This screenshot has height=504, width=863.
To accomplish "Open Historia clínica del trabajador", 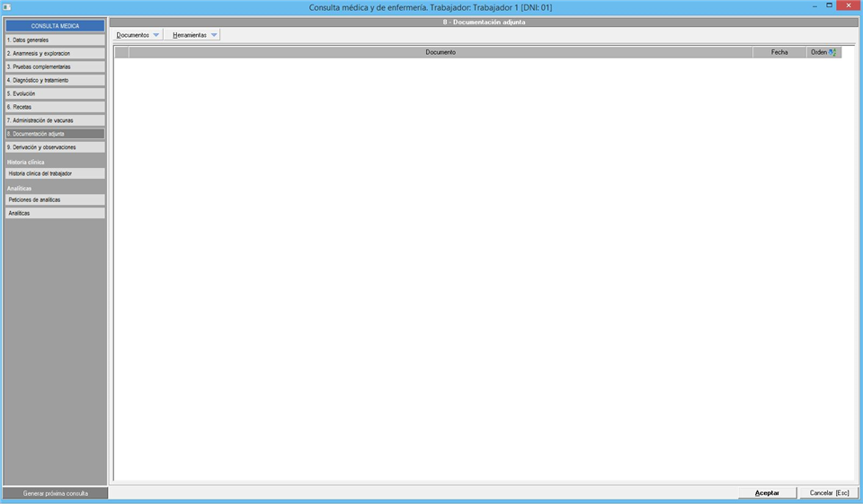I will (x=55, y=173).
